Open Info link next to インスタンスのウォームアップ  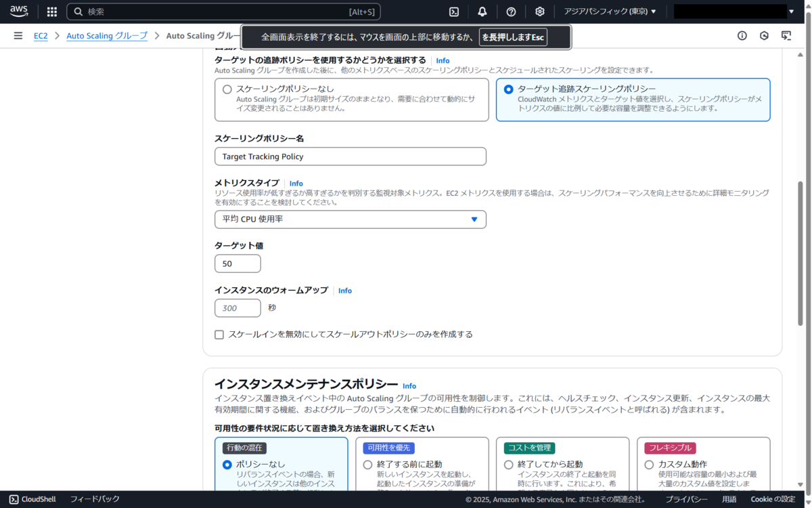click(x=345, y=291)
